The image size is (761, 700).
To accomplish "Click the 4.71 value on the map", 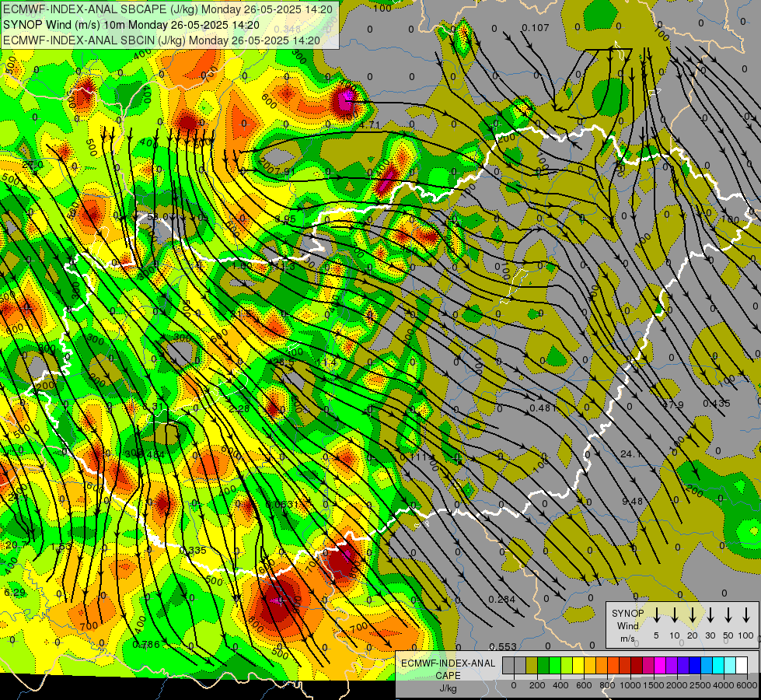I will coord(369,125).
